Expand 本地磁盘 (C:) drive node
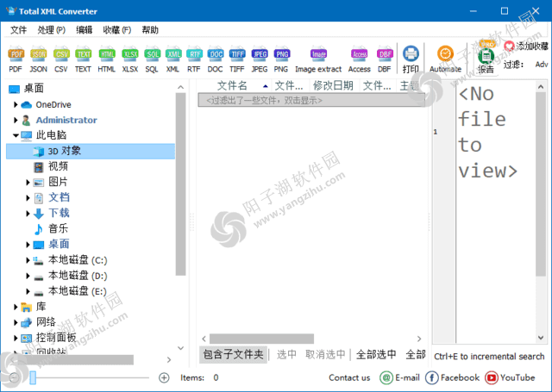552x392 pixels. tap(28, 260)
